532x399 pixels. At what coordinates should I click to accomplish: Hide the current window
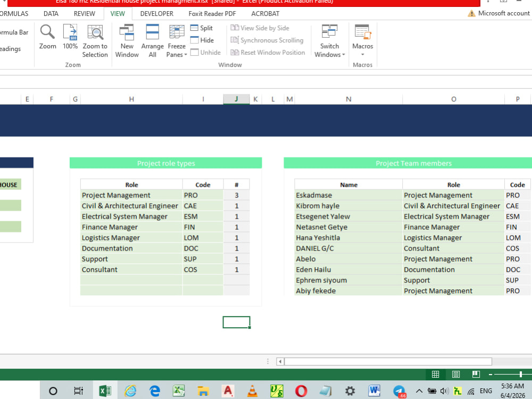pos(202,40)
